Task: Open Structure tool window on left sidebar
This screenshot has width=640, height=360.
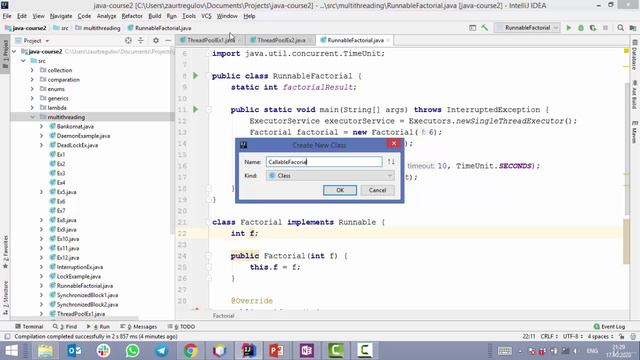Action: point(5,298)
